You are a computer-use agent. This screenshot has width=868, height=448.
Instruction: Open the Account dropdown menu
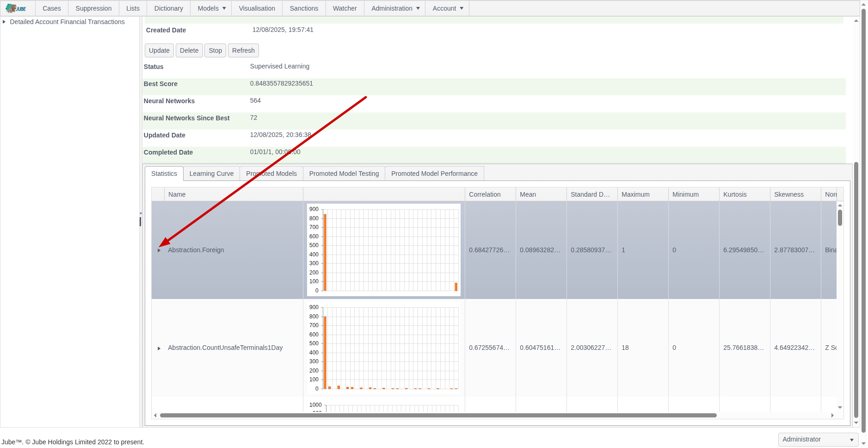[448, 8]
